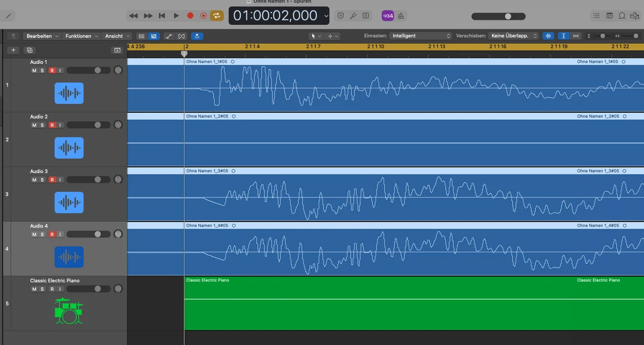Click the Audio 2 volume slider

pos(89,125)
